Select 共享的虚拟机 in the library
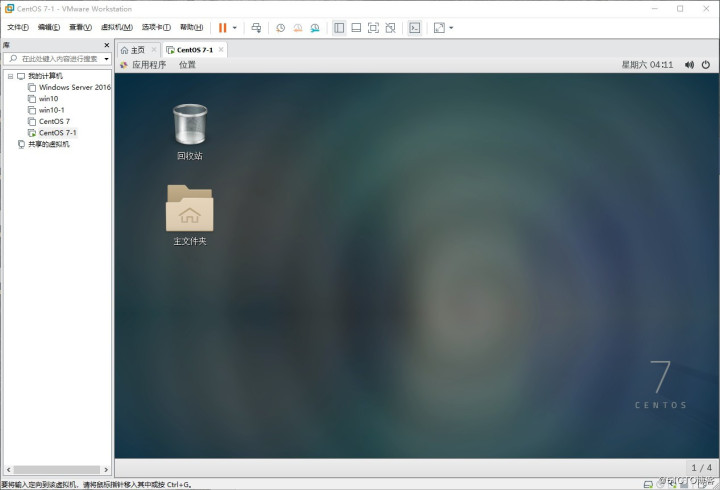This screenshot has height=490, width=720. 49,144
